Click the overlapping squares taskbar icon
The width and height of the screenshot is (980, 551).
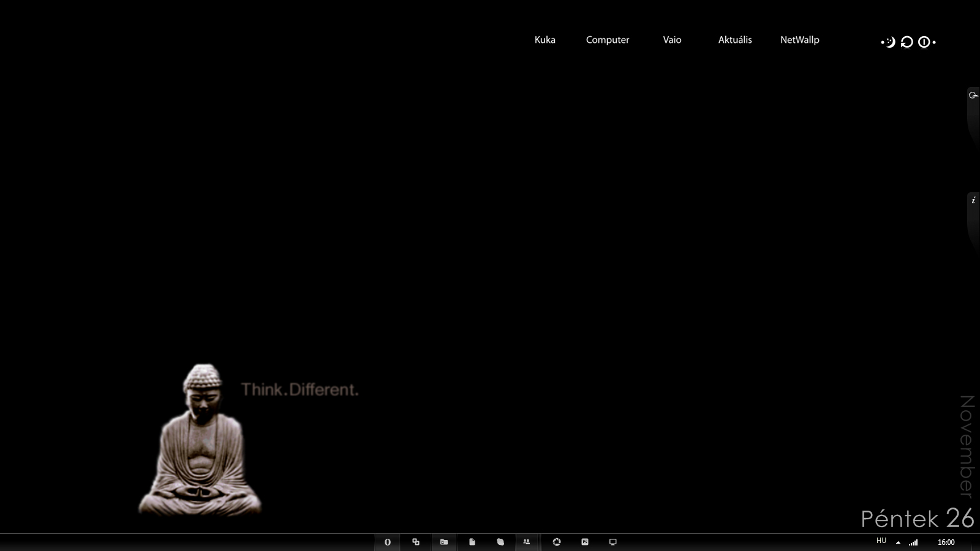(416, 542)
